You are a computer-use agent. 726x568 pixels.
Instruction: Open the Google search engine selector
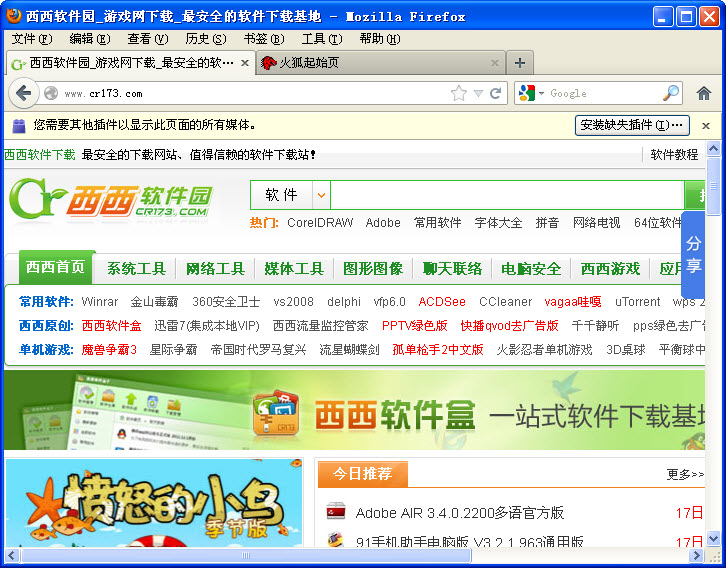tap(531, 94)
